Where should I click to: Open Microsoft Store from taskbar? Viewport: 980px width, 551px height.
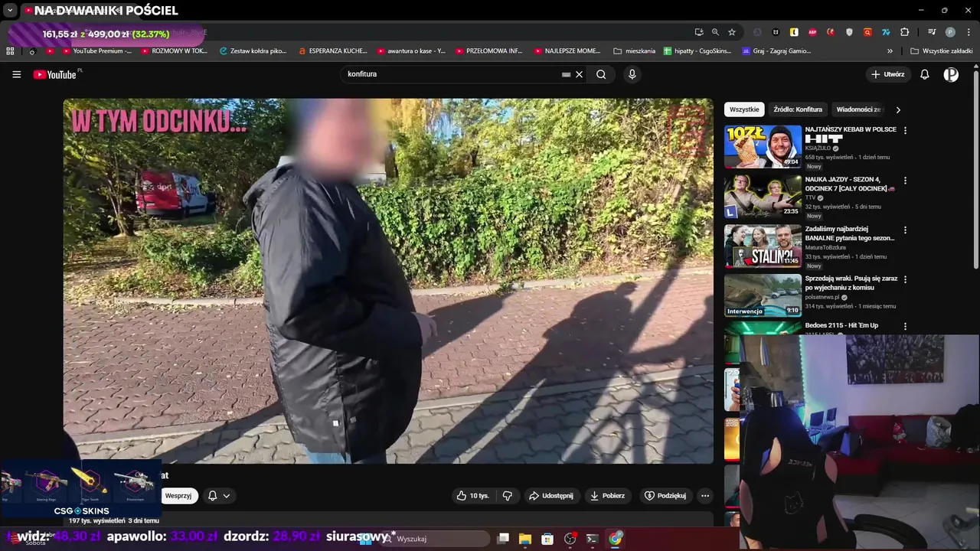[x=547, y=539]
